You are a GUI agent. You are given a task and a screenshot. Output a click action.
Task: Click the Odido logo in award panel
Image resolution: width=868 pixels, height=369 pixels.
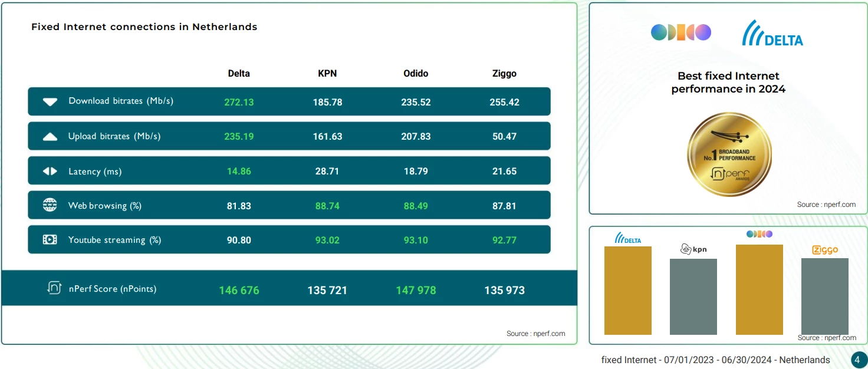pos(681,32)
